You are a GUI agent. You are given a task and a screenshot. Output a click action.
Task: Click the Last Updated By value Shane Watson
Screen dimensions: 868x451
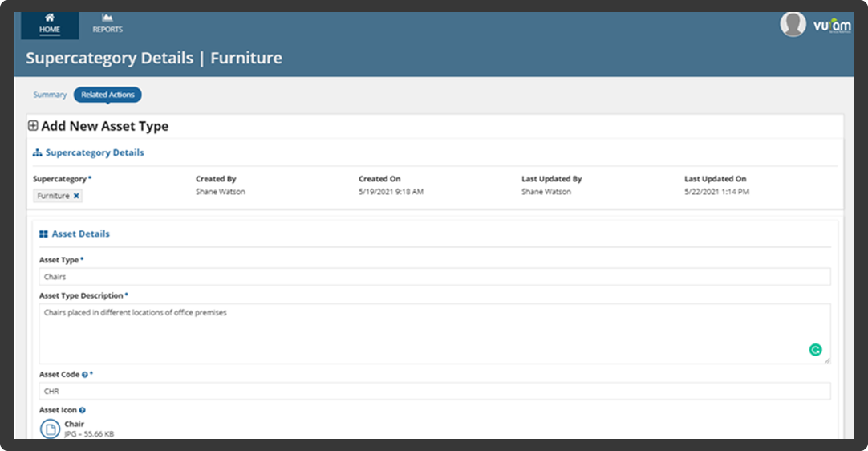coord(546,192)
